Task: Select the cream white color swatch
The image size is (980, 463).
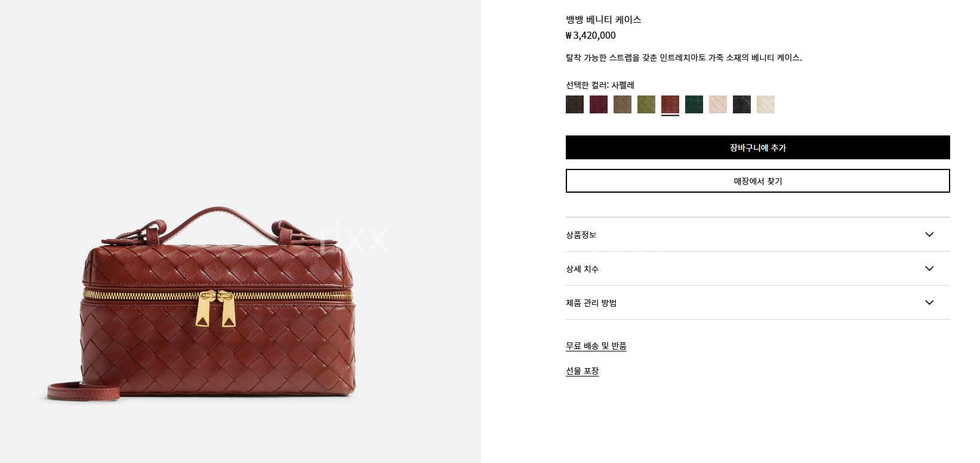Action: click(x=766, y=104)
